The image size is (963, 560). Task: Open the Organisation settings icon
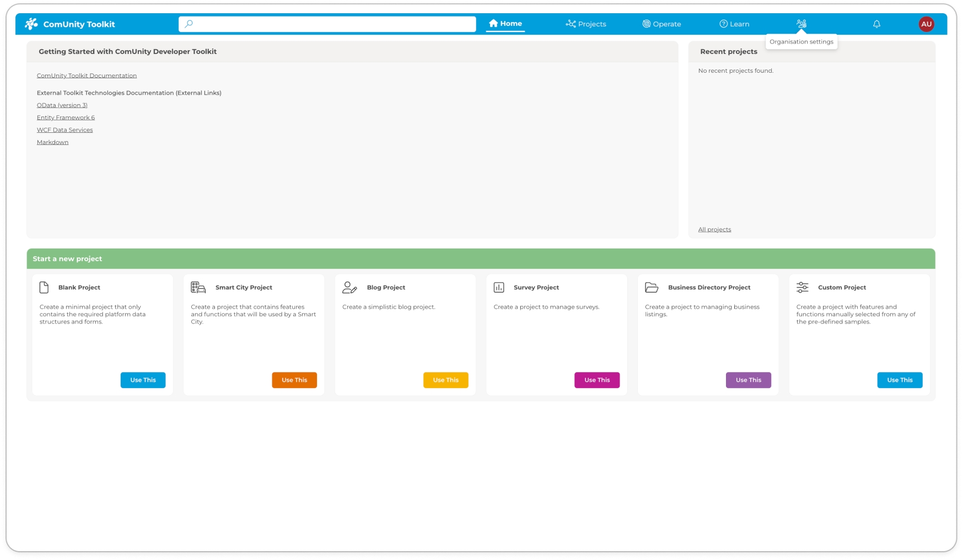point(801,24)
